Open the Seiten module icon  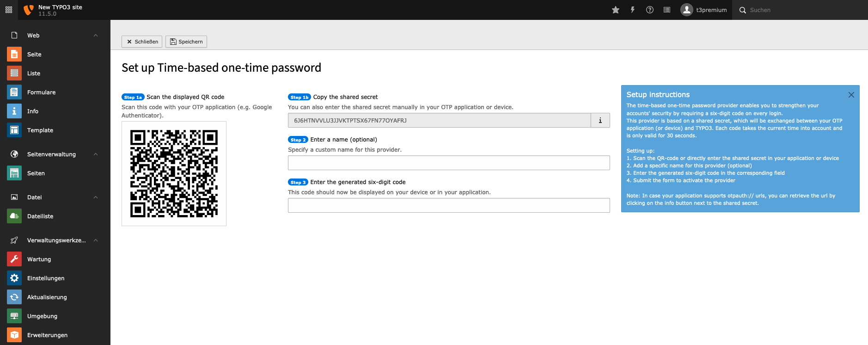[x=14, y=173]
